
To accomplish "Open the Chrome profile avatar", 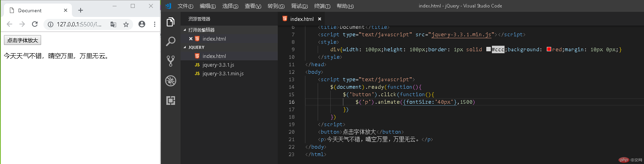I will click(x=142, y=24).
